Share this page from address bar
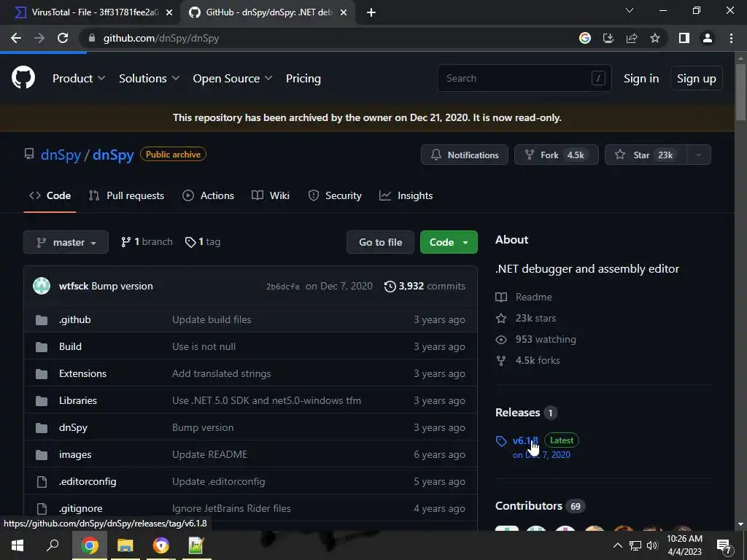747x560 pixels. pos(632,38)
